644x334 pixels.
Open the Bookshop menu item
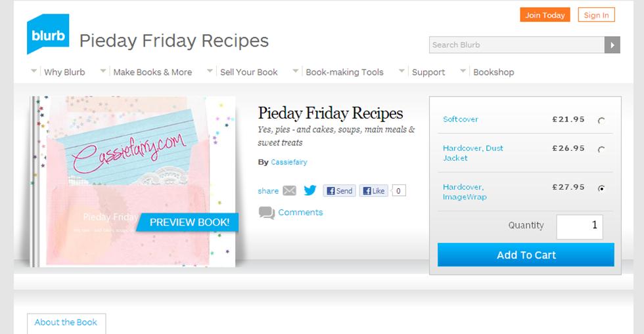494,72
